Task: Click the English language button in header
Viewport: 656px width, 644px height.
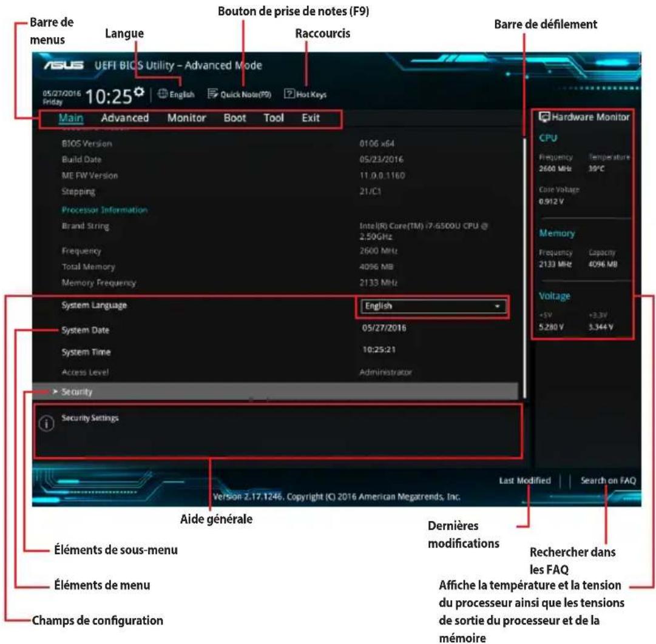Action: (x=176, y=94)
